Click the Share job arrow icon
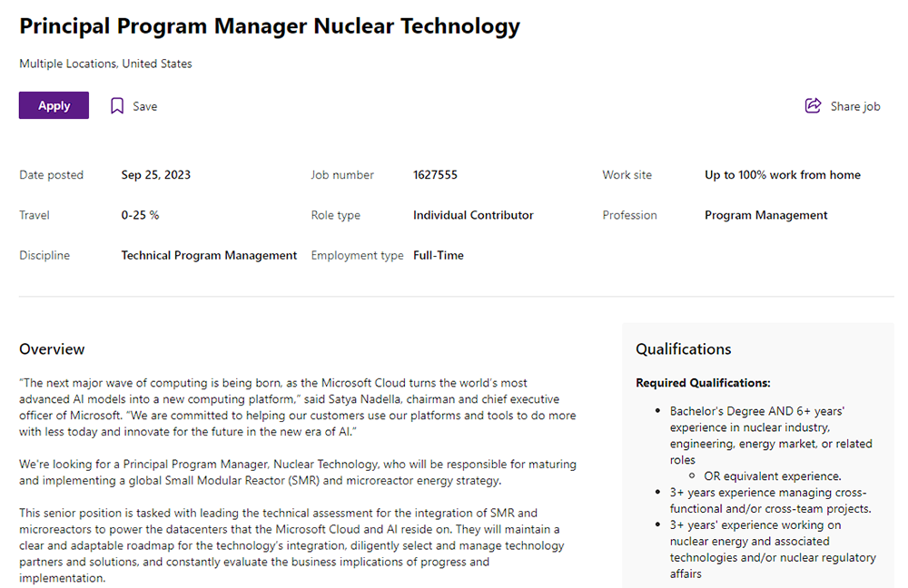The image size is (908, 588). pyautogui.click(x=813, y=105)
